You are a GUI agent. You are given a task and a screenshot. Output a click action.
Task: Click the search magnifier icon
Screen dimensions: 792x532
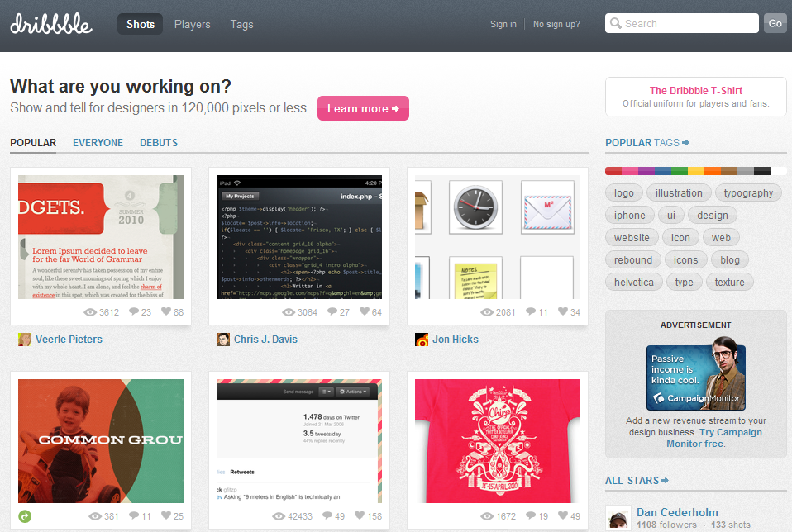coord(615,23)
